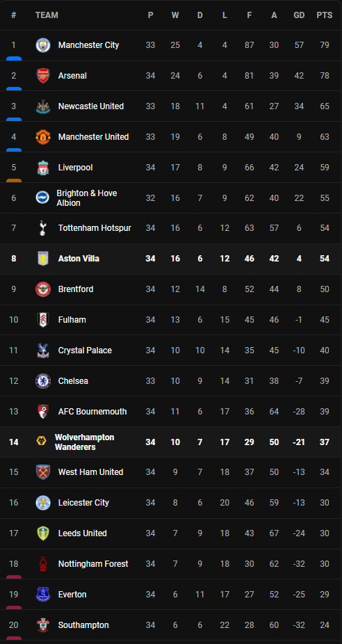Select the Southampton team name

[83, 625]
